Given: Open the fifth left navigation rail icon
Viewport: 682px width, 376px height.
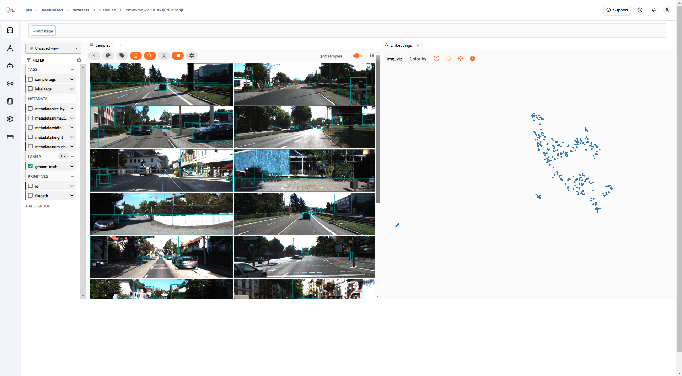Looking at the screenshot, I should 10,101.
